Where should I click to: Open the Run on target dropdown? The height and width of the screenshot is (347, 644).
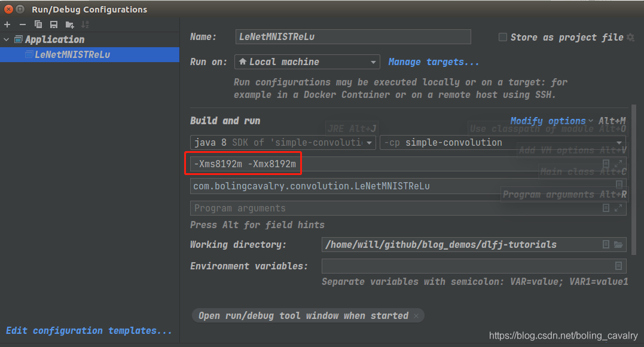click(x=307, y=62)
